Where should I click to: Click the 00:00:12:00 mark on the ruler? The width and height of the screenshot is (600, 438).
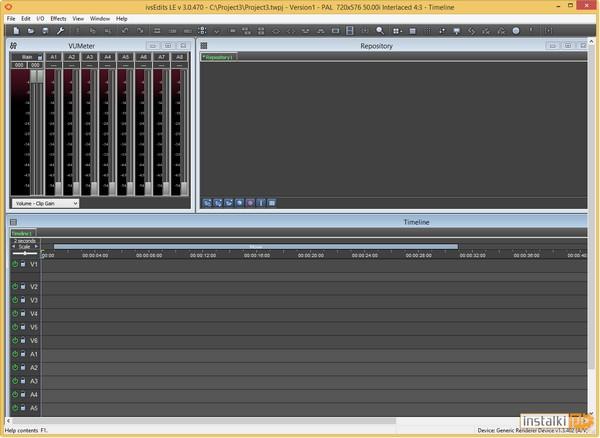(203, 255)
